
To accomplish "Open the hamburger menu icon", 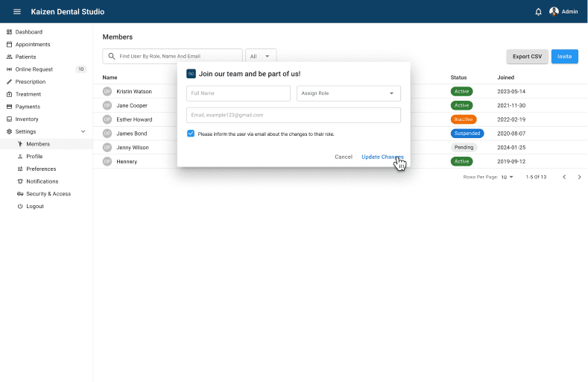I will point(17,12).
